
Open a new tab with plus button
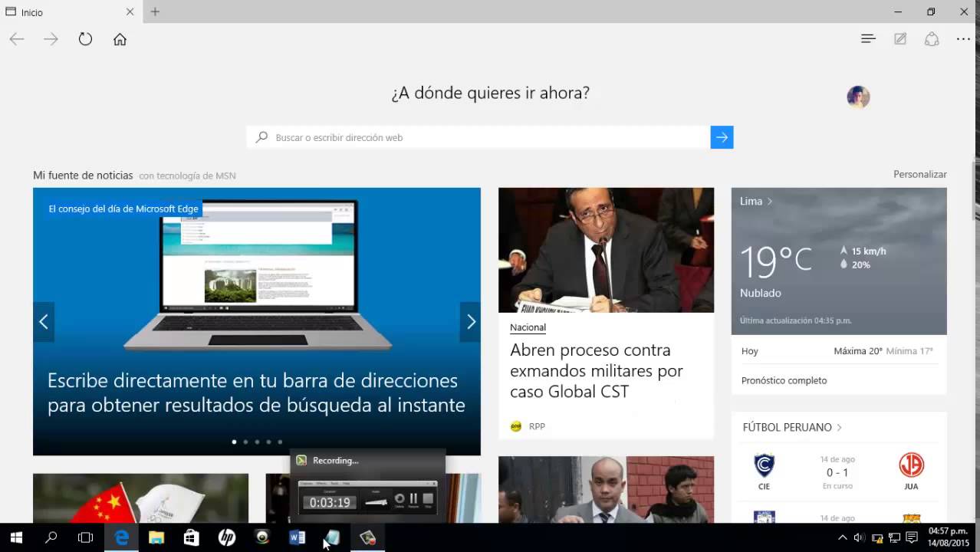155,11
